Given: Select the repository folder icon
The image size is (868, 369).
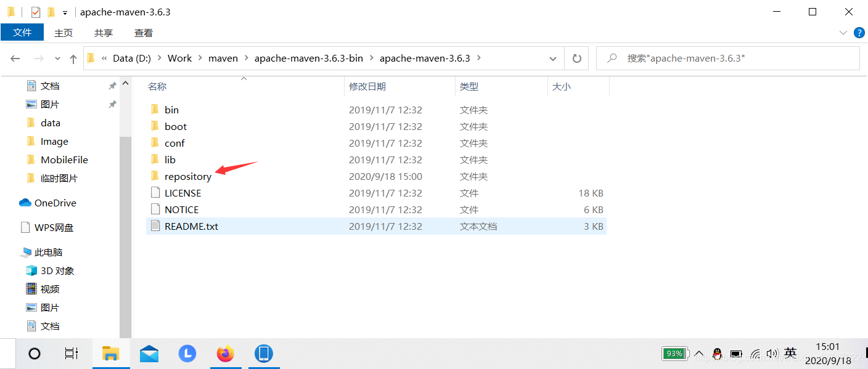Looking at the screenshot, I should coord(155,176).
